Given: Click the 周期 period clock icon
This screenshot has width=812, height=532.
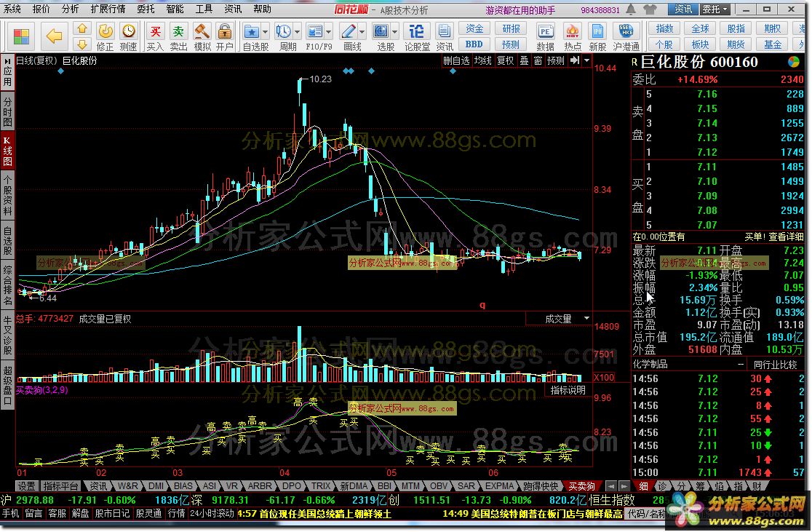Looking at the screenshot, I should click(x=284, y=32).
